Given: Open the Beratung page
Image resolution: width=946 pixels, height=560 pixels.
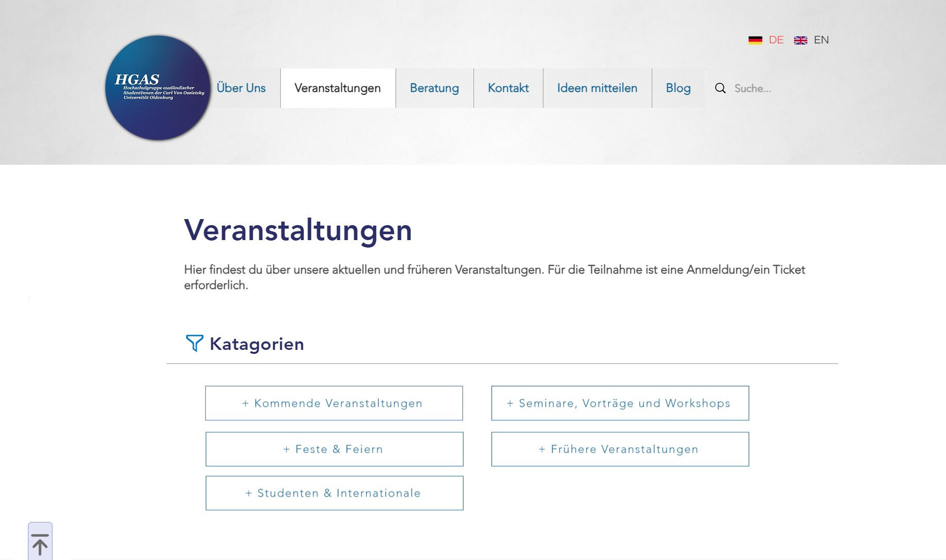Looking at the screenshot, I should (x=434, y=88).
